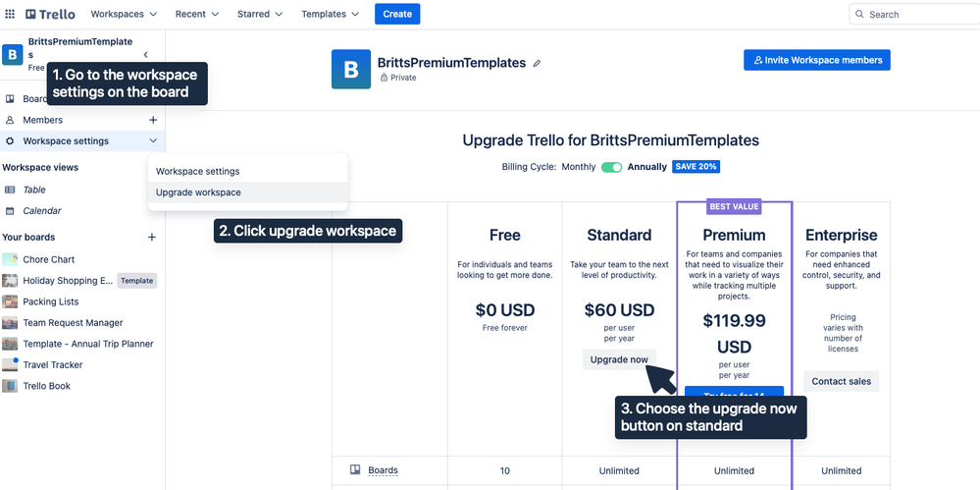
Task: Click the Trello Book board thumbnail
Action: 10,386
